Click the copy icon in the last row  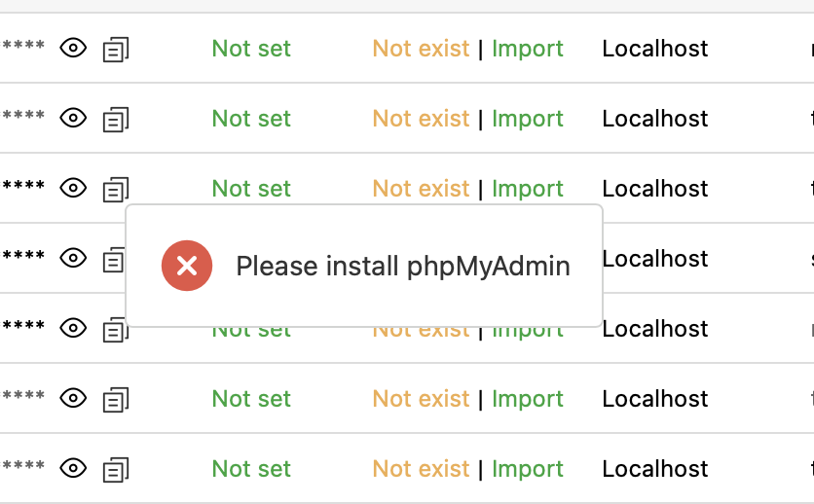(x=117, y=469)
